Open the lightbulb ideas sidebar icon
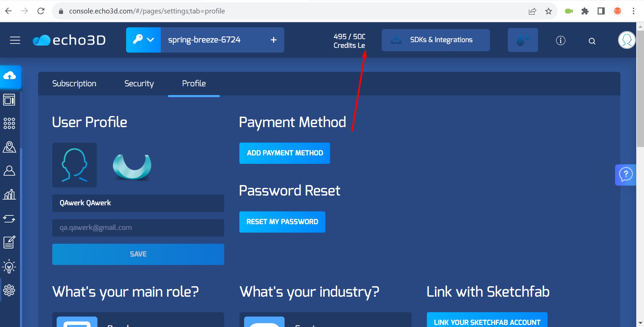The width and height of the screenshot is (644, 327). tap(9, 266)
